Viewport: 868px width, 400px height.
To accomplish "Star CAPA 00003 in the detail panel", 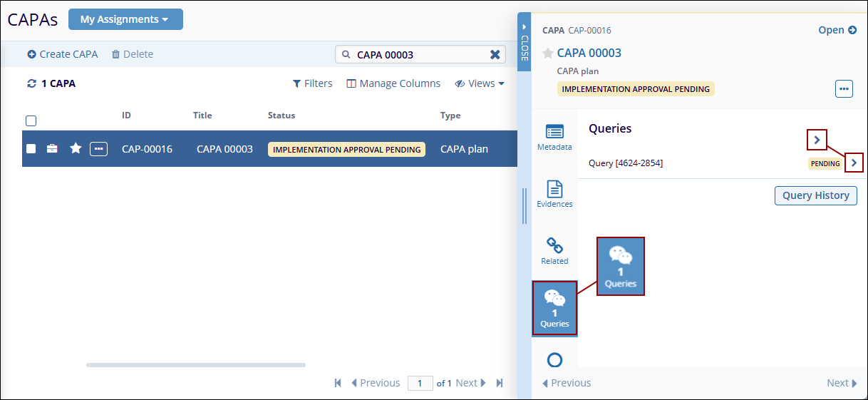I will tap(548, 53).
